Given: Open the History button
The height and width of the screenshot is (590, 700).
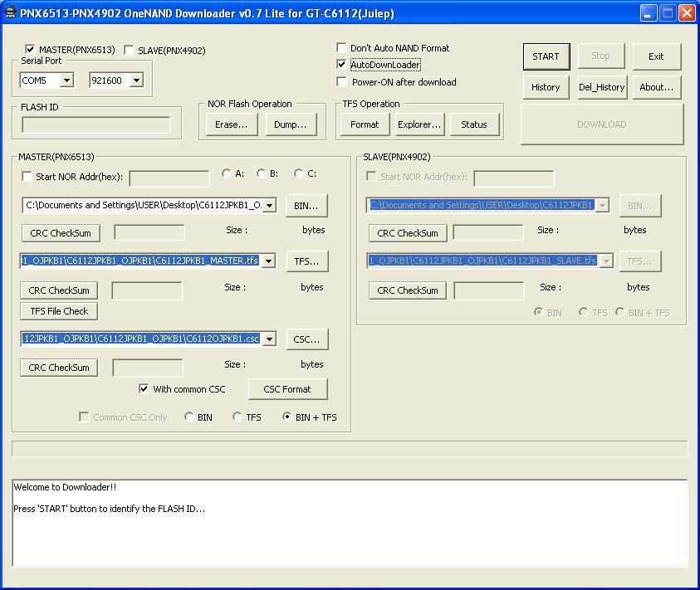Looking at the screenshot, I should pos(546,87).
